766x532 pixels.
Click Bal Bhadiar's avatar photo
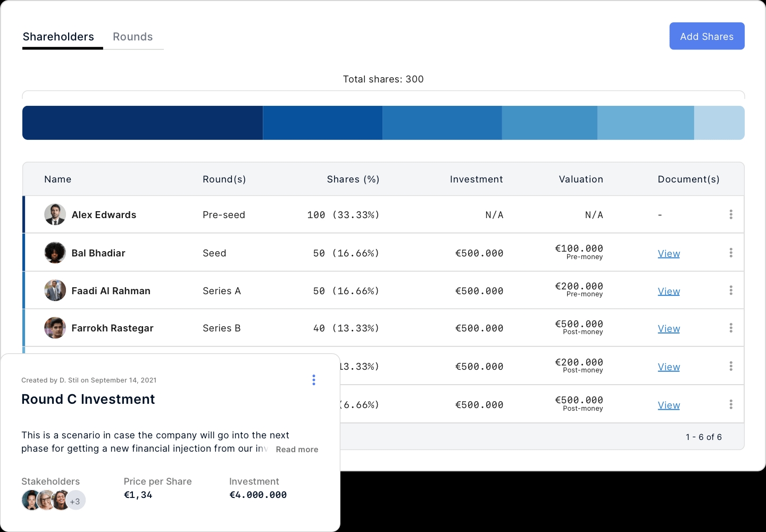[x=55, y=253]
